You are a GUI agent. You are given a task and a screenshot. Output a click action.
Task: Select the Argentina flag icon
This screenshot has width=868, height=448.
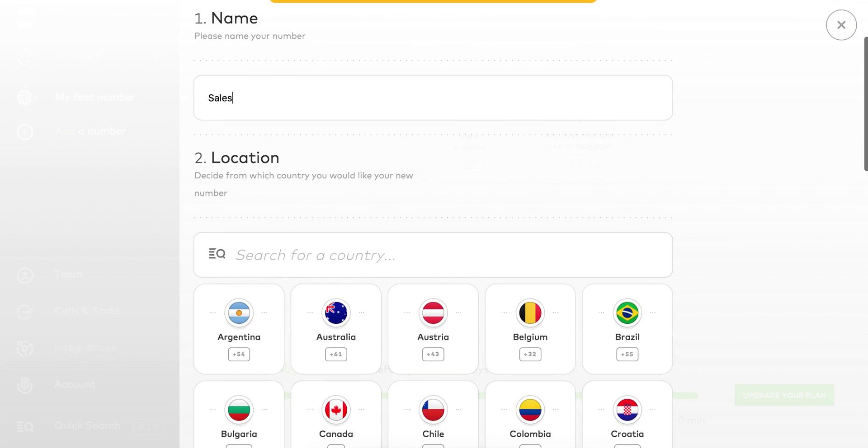click(239, 313)
